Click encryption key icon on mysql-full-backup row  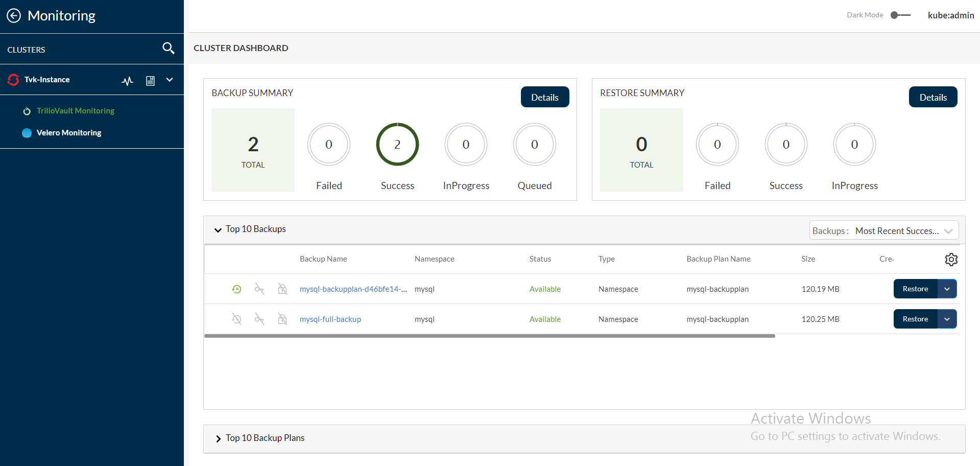[x=259, y=319]
